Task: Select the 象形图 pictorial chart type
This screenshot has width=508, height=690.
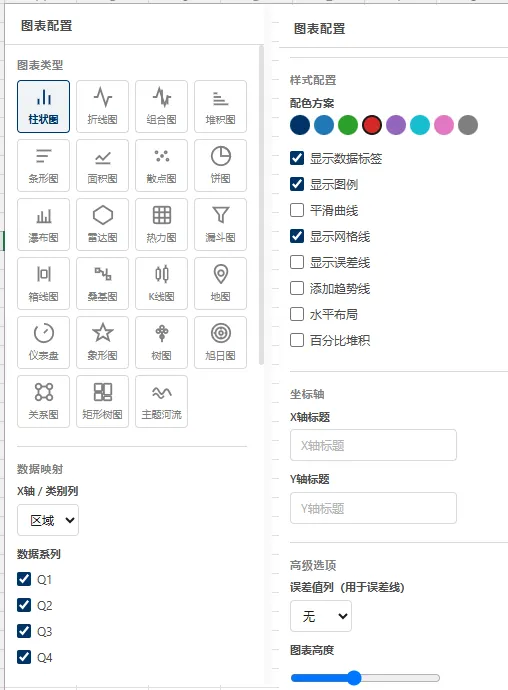Action: coord(103,342)
